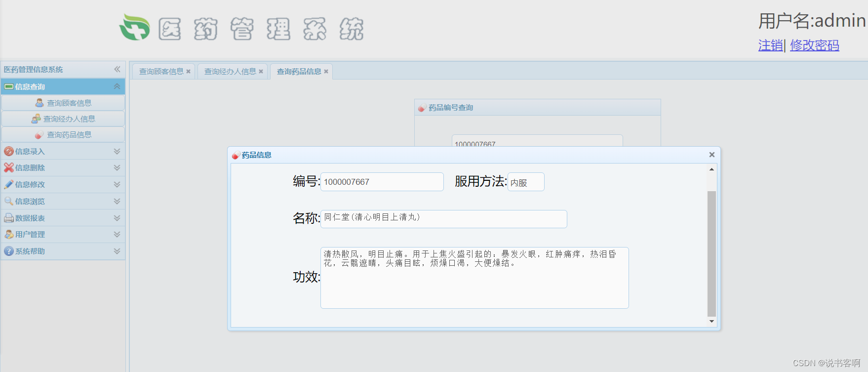Click the 服用方法 field showing 内服
868x372 pixels.
[526, 182]
